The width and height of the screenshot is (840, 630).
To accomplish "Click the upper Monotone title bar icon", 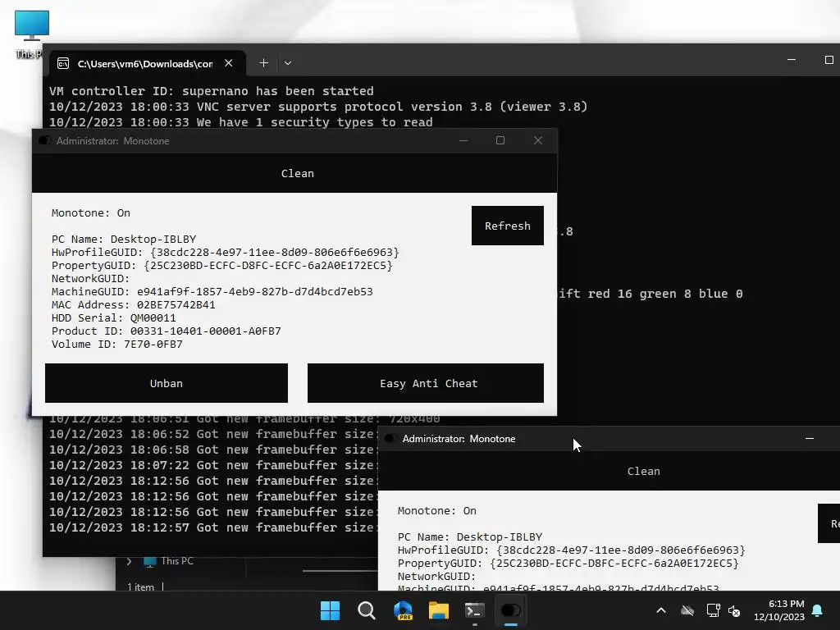I will point(44,140).
